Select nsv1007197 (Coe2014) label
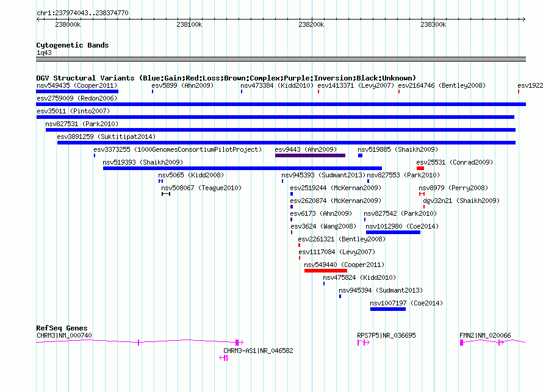This screenshot has height=392, width=543. tap(406, 303)
